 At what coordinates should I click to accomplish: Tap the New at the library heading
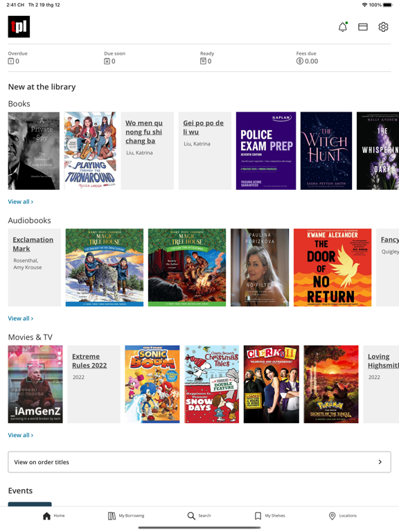[42, 87]
